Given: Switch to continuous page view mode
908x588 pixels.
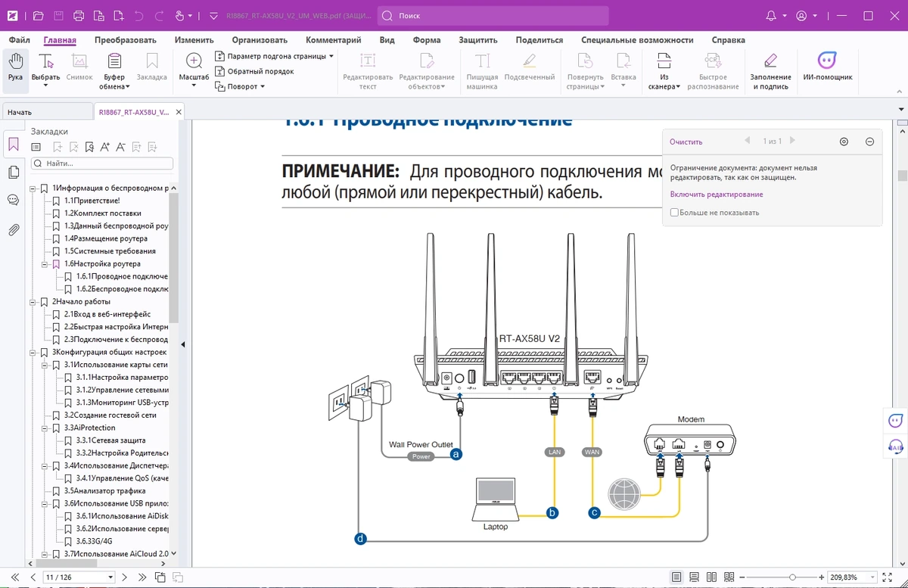Looking at the screenshot, I should (694, 577).
